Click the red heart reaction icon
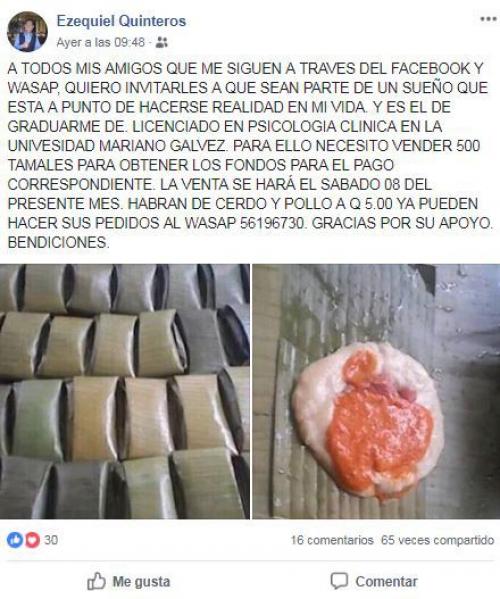The width and height of the screenshot is (500, 599). [32, 540]
